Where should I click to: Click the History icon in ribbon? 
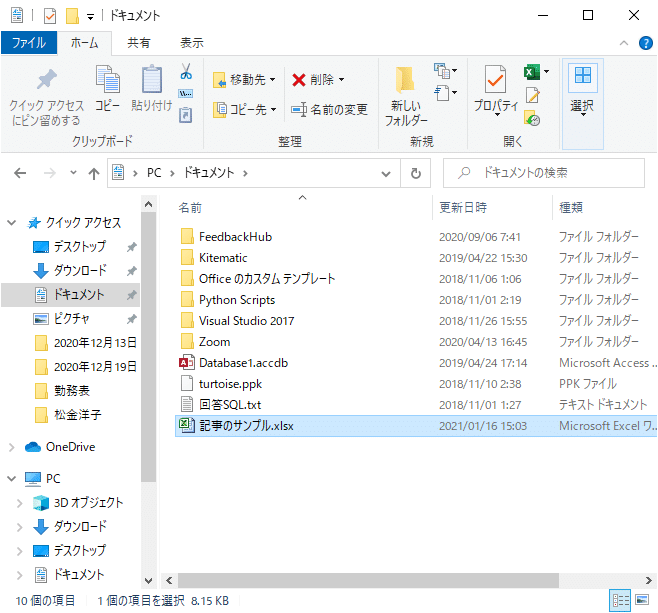[x=532, y=119]
